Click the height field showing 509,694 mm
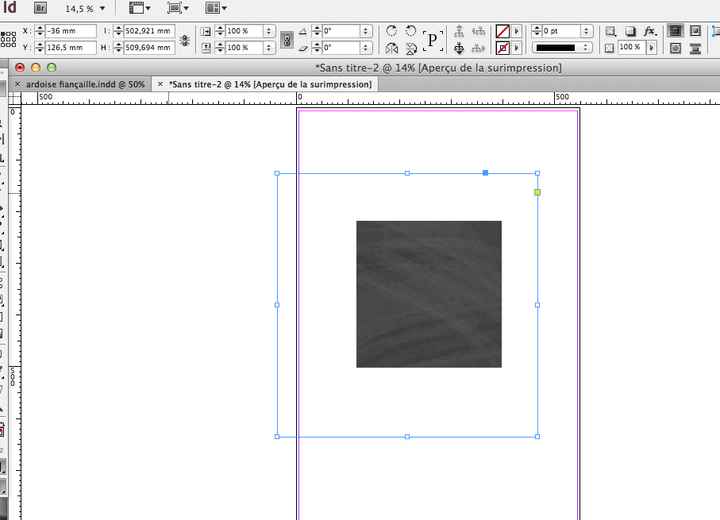Image resolution: width=720 pixels, height=520 pixels. pyautogui.click(x=149, y=47)
